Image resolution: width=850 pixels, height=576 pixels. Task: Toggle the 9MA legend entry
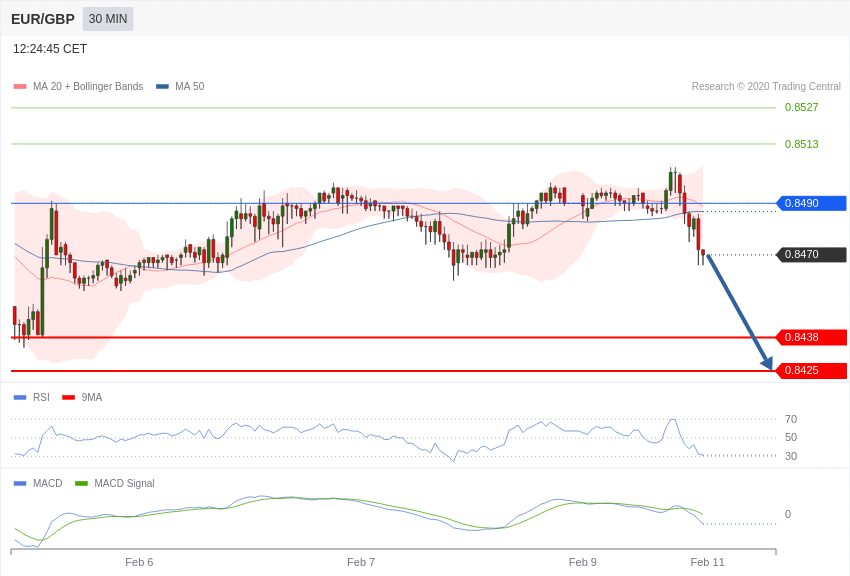(82, 397)
